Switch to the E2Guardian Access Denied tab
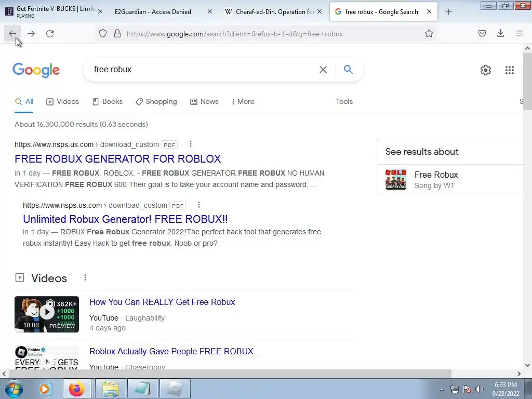 pyautogui.click(x=153, y=12)
